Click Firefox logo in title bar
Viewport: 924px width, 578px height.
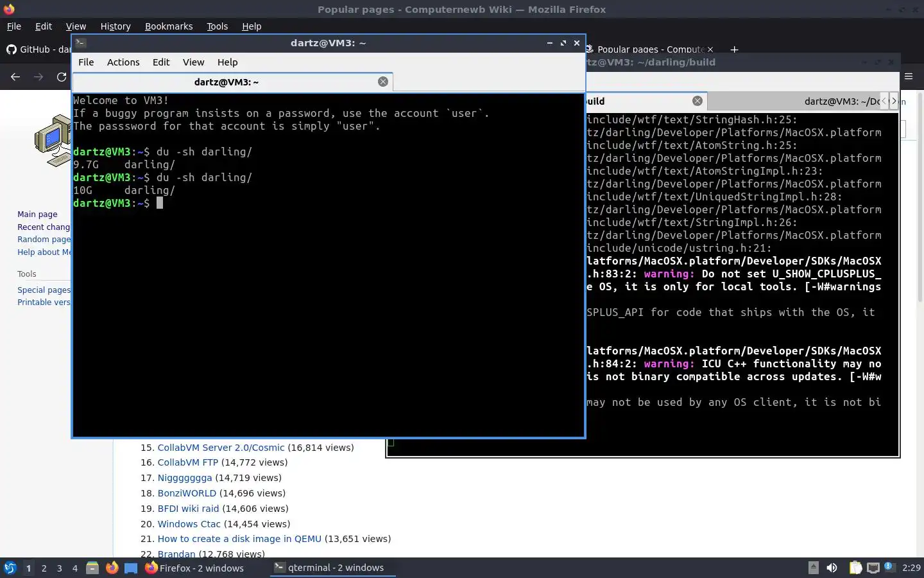coord(9,9)
